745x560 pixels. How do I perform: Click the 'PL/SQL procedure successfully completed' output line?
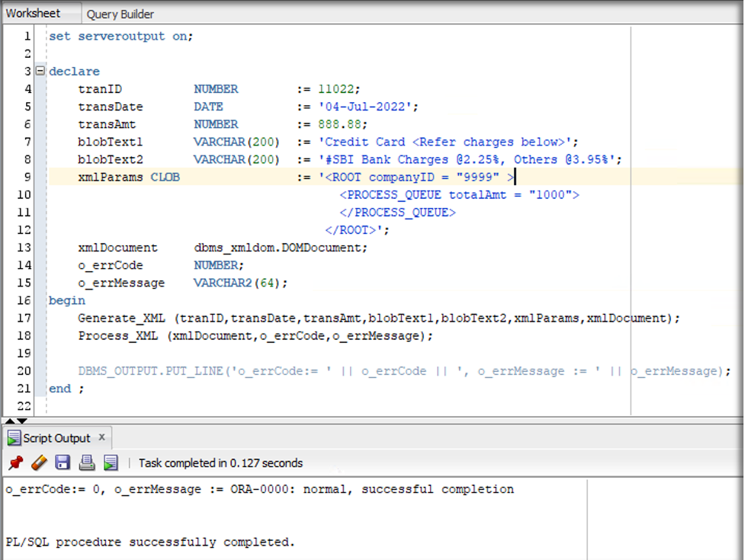[149, 542]
